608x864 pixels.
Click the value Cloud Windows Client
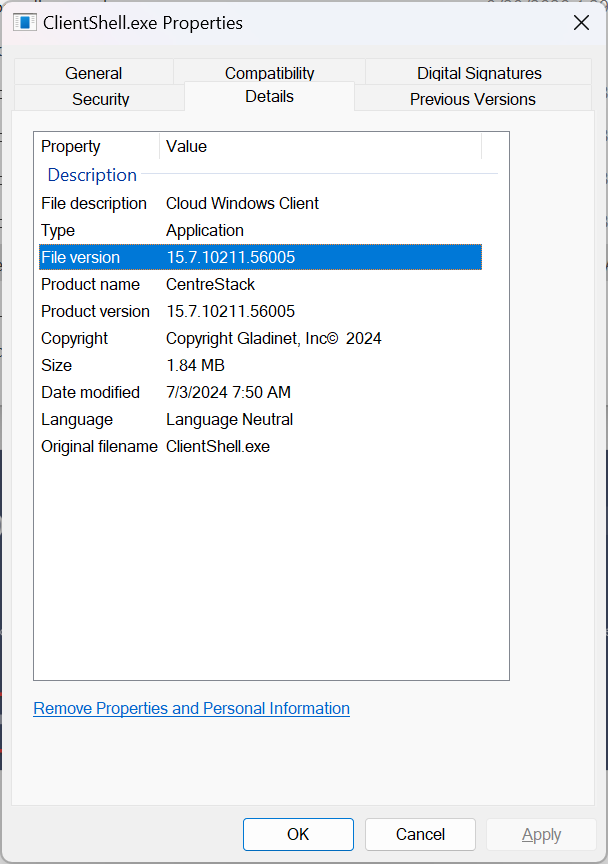[243, 203]
